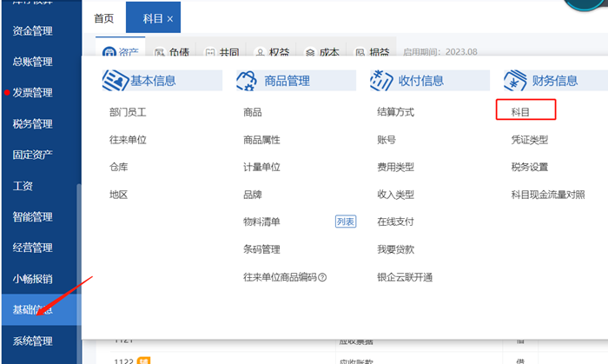
Task: Open the 科目 link under 财务信息
Action: point(520,112)
